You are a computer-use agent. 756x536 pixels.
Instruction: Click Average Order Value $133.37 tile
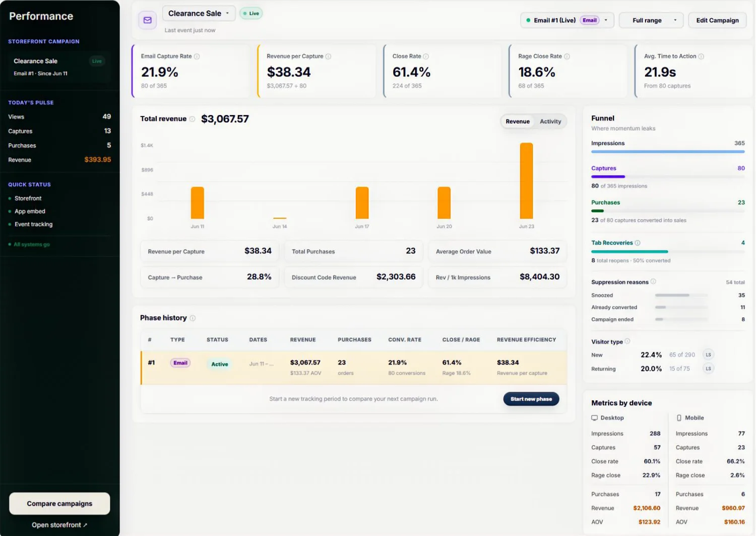497,251
